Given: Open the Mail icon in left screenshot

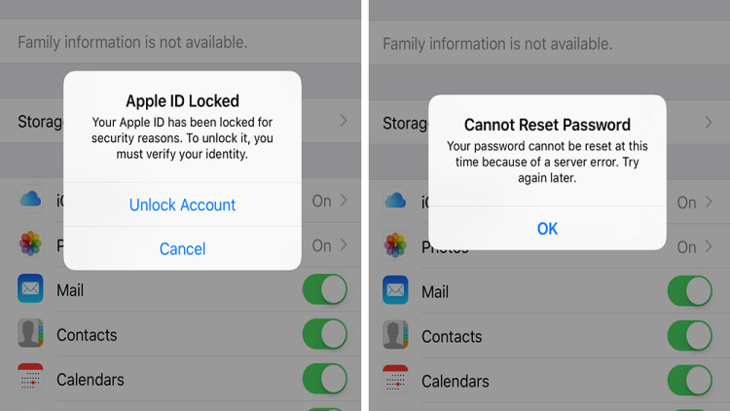Looking at the screenshot, I should click(x=30, y=289).
